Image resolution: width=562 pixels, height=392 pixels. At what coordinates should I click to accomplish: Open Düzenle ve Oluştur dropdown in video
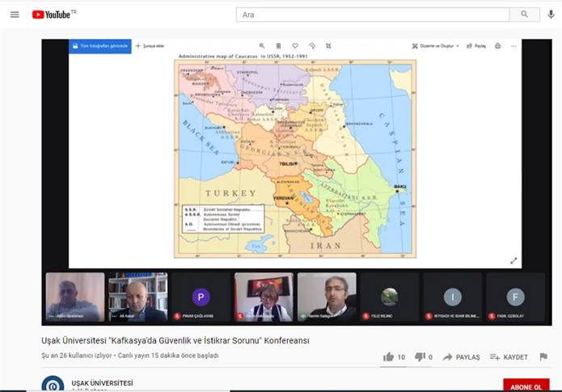(436, 46)
